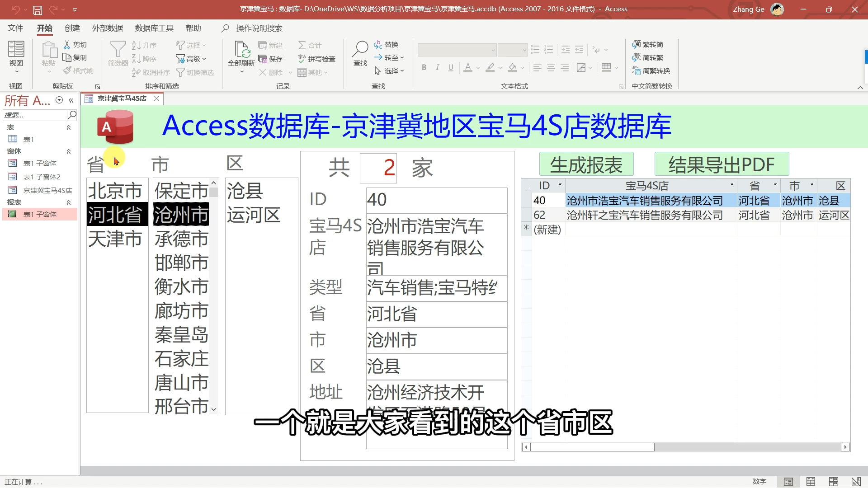Click Layout View icon in status bar

pyautogui.click(x=834, y=482)
